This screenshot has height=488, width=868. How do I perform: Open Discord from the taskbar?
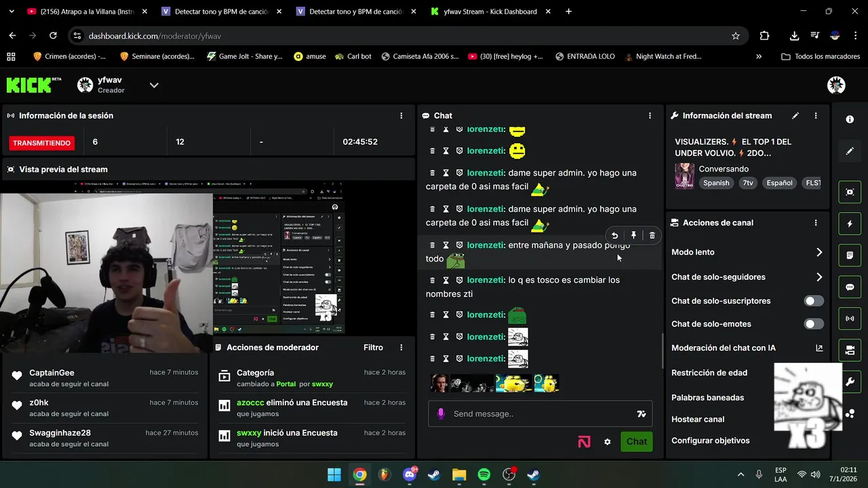coord(410,474)
